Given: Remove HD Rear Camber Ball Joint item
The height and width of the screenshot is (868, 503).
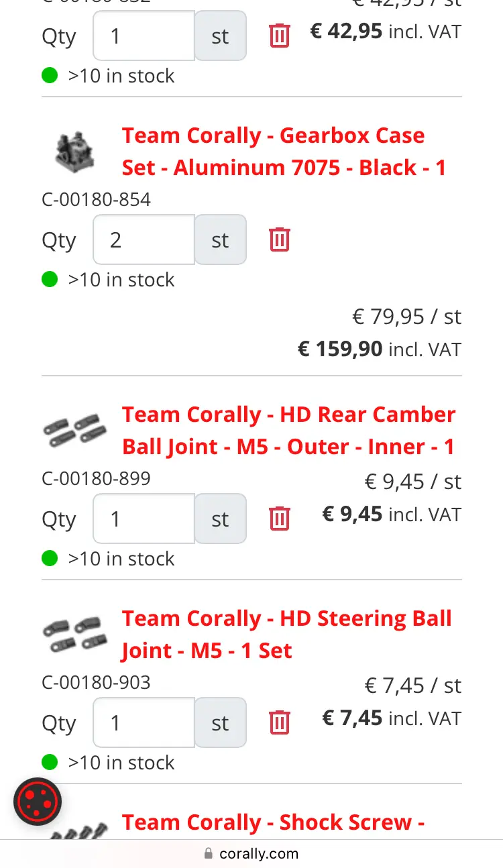Looking at the screenshot, I should click(x=280, y=519).
